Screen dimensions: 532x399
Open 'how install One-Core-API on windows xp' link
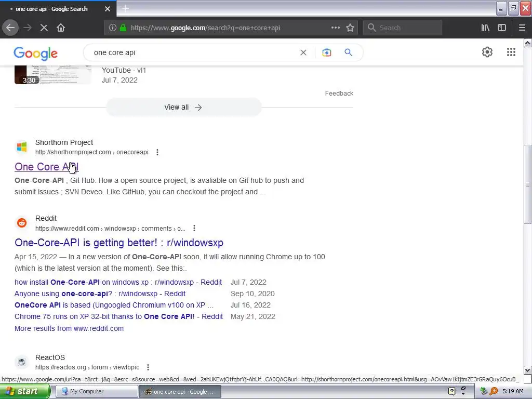118,282
